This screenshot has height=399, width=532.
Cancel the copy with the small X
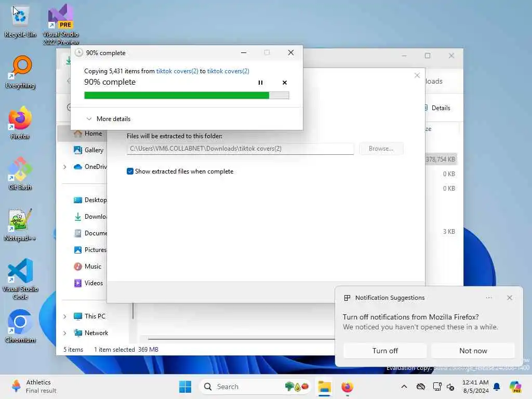(x=285, y=83)
